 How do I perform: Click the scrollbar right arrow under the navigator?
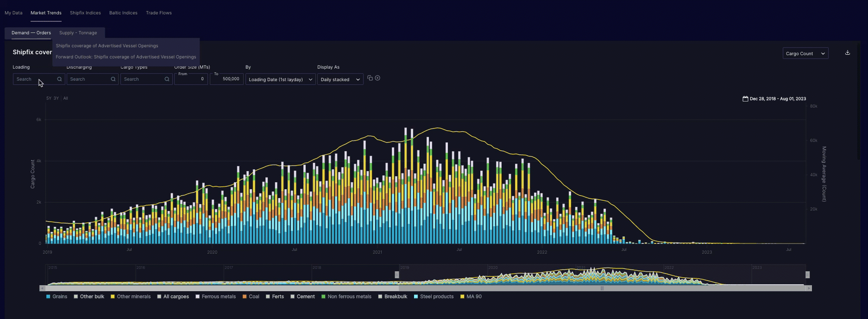809,288
